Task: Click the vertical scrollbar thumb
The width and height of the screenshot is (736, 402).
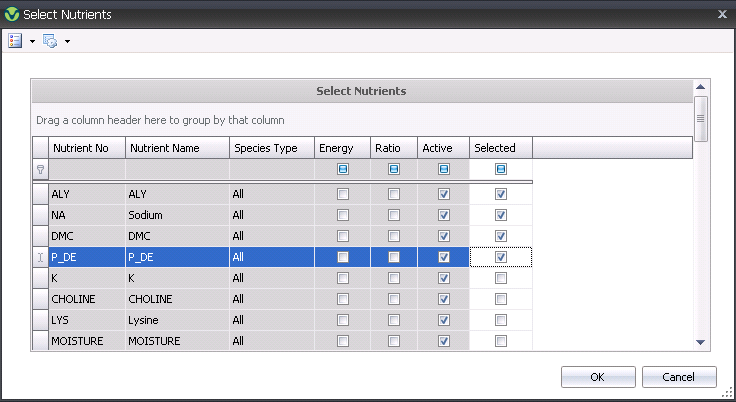Action: point(700,119)
